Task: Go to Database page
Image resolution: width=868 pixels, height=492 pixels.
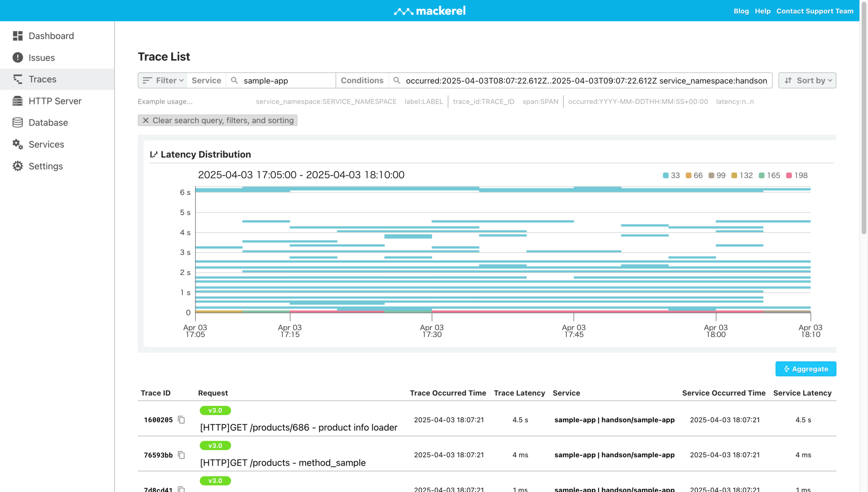Action: [48, 123]
